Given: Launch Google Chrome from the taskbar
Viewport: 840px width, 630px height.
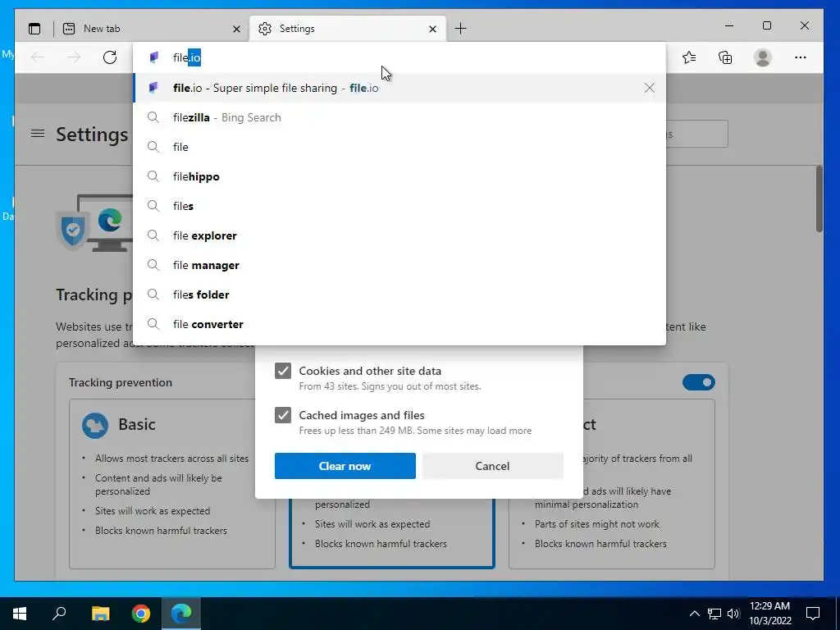Looking at the screenshot, I should click(141, 614).
